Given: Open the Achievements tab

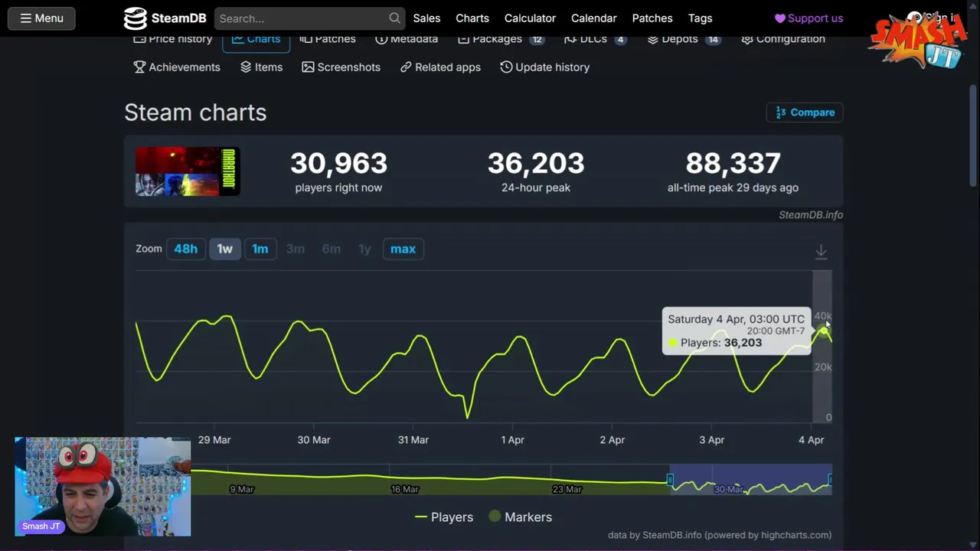Looking at the screenshot, I should coord(177,67).
